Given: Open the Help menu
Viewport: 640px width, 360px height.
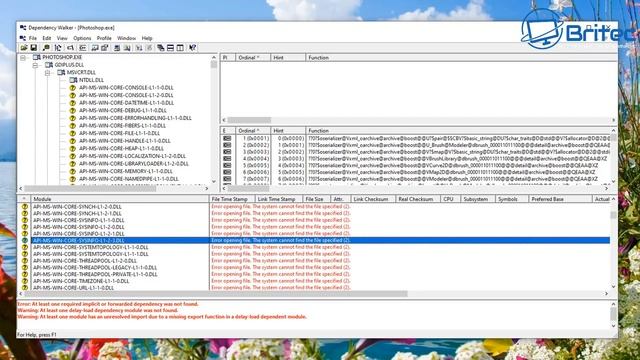Looking at the screenshot, I should pyautogui.click(x=147, y=38).
